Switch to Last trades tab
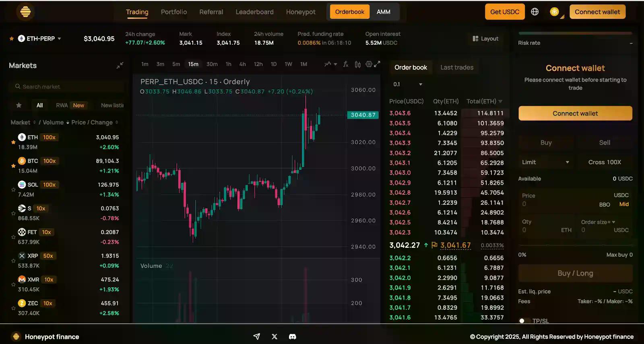The width and height of the screenshot is (644, 344). (457, 67)
